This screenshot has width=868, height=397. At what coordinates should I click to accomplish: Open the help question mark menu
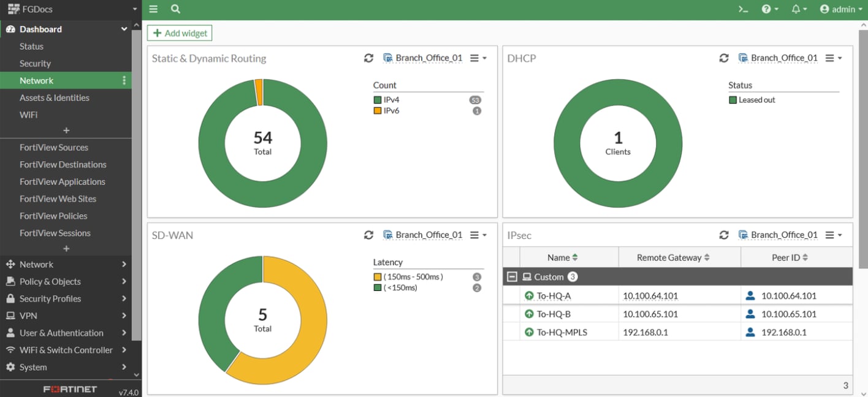[769, 9]
